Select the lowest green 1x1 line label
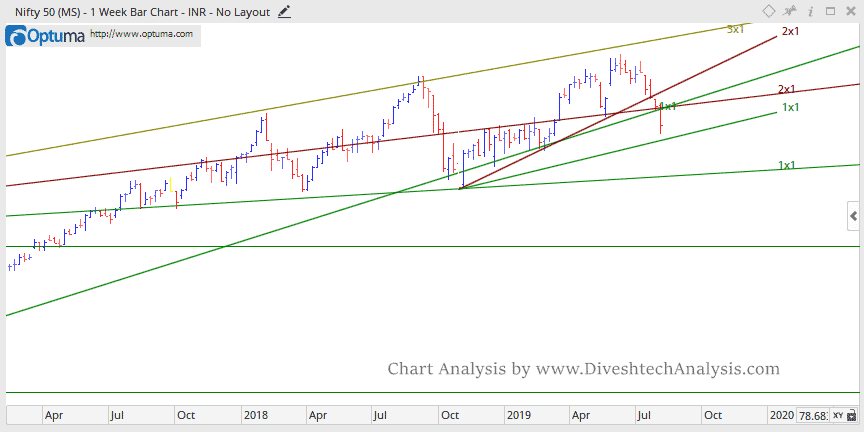864x432 pixels. pyautogui.click(x=787, y=165)
